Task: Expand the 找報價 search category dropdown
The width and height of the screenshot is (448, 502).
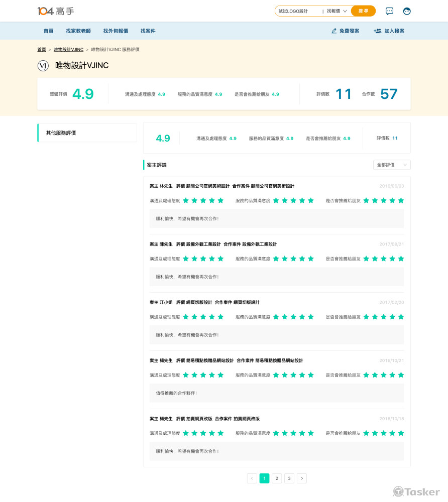Action: pos(337,11)
